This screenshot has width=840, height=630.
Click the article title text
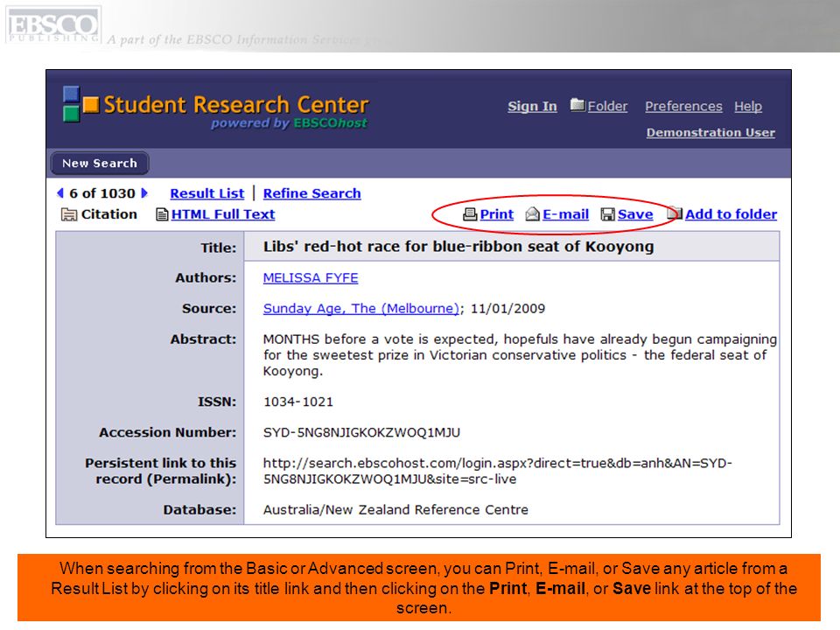tap(458, 247)
